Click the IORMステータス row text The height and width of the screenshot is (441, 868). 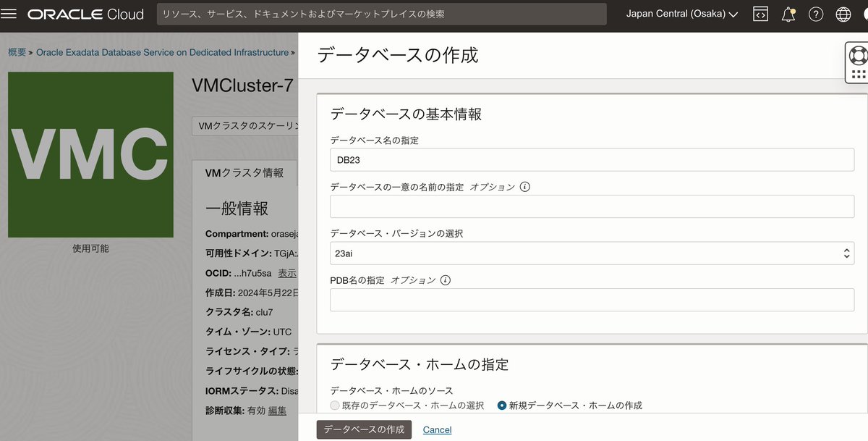pyautogui.click(x=251, y=391)
